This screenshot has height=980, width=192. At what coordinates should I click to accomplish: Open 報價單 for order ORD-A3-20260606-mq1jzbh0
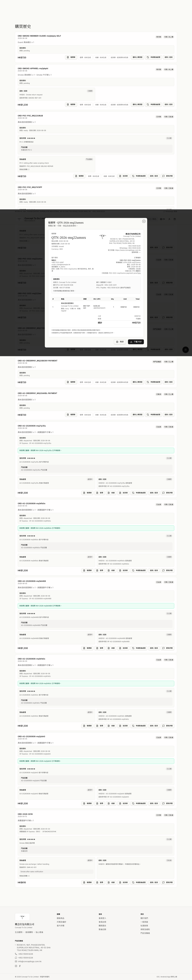point(87,803)
